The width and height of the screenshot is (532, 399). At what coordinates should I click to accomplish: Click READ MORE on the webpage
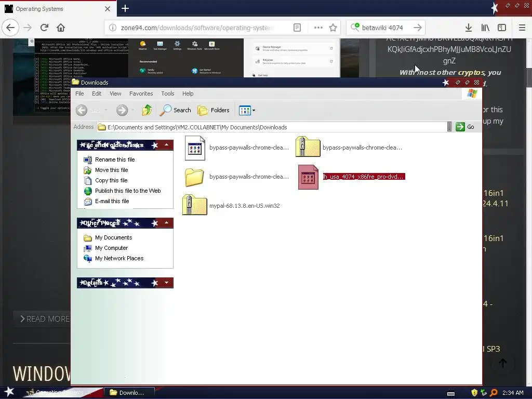[x=45, y=319]
